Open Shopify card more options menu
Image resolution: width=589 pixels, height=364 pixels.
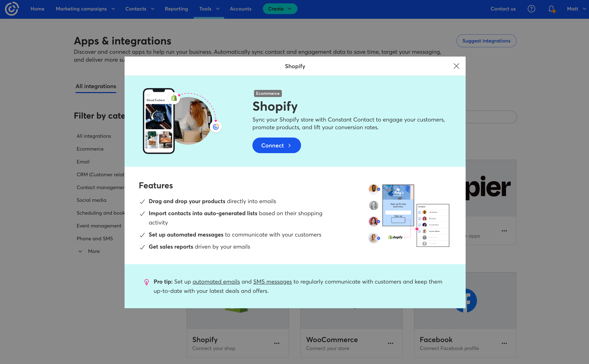tap(277, 343)
